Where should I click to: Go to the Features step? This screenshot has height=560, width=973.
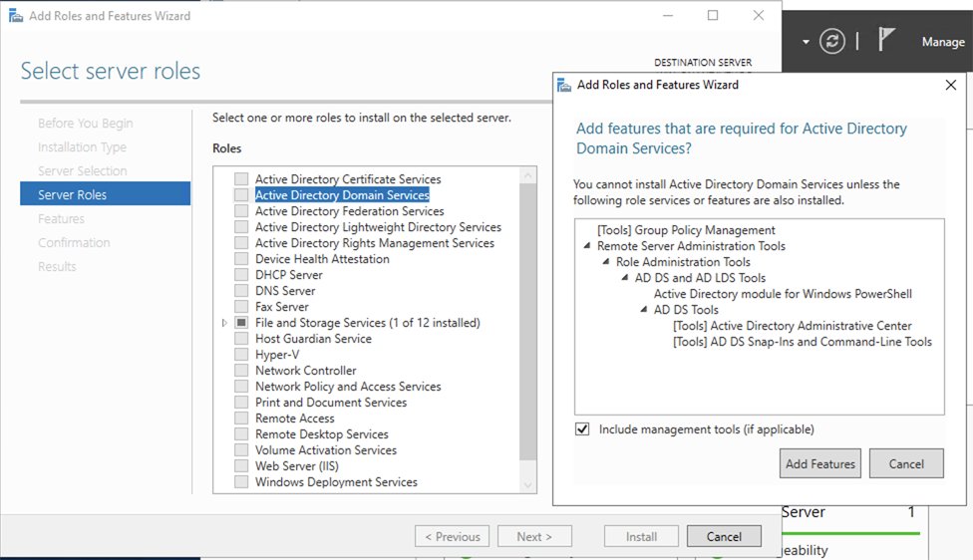coord(61,219)
